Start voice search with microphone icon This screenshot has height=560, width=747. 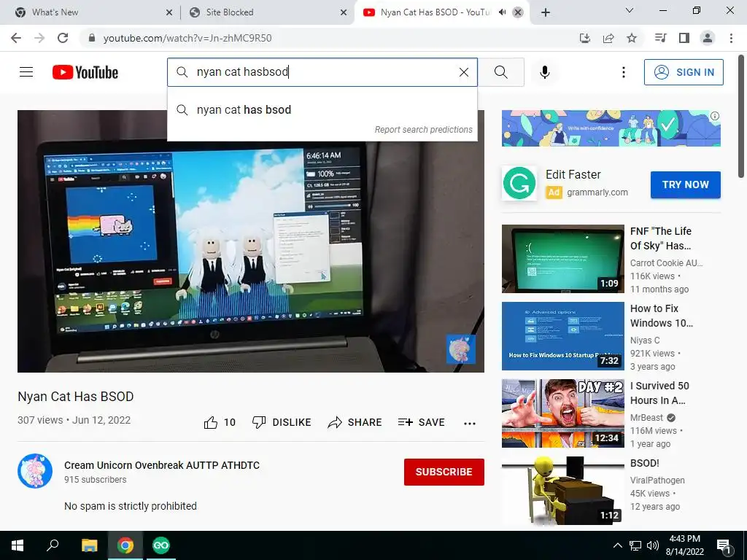pyautogui.click(x=544, y=72)
